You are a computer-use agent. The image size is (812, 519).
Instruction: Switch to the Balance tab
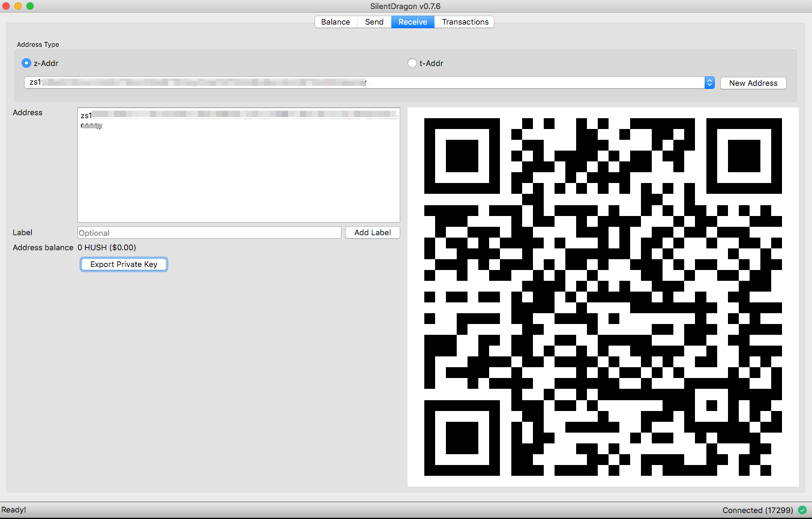point(335,22)
